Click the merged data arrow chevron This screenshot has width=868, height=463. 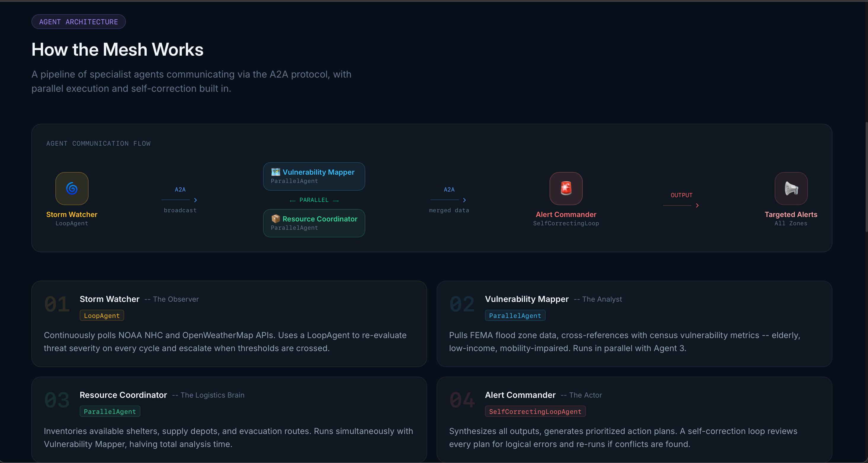coord(464,200)
